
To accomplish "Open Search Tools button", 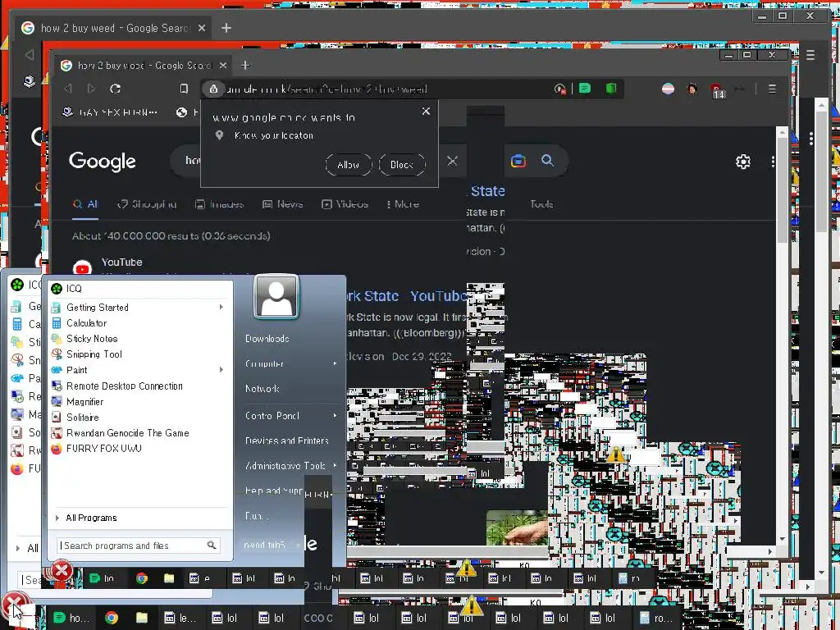I will point(541,204).
